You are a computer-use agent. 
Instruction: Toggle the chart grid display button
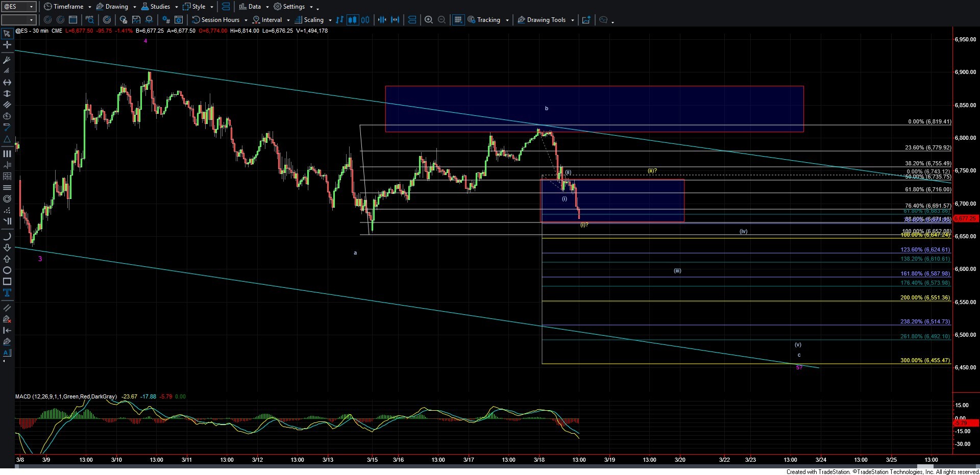click(x=458, y=20)
